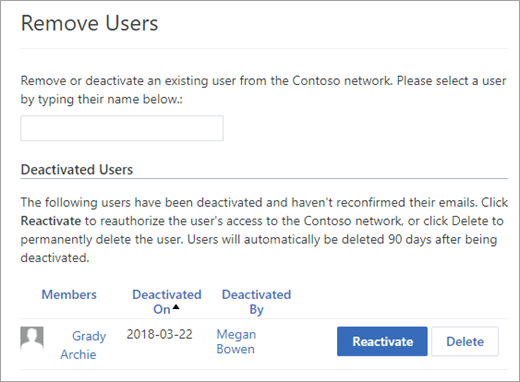Reactivate the user Grady Archie
This screenshot has height=382, width=520.
click(382, 341)
